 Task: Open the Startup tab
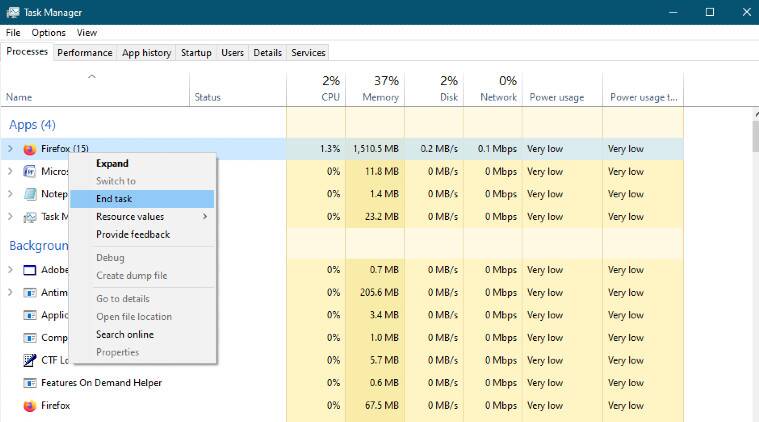tap(195, 53)
